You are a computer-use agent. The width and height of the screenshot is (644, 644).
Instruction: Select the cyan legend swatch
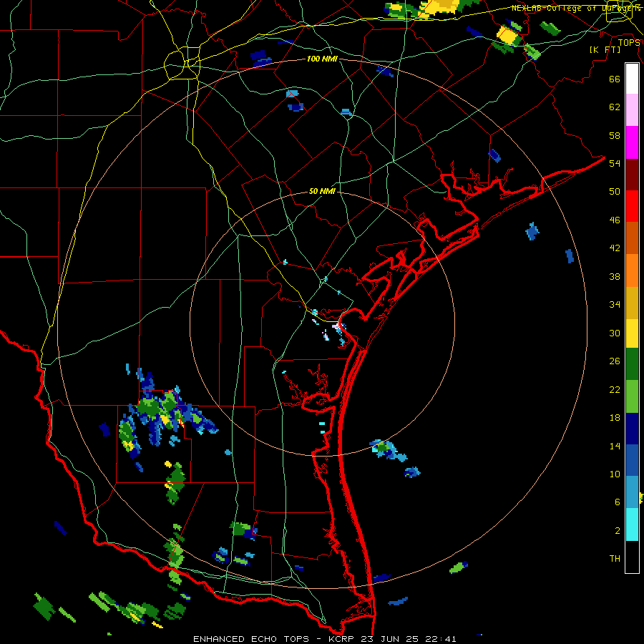(632, 525)
